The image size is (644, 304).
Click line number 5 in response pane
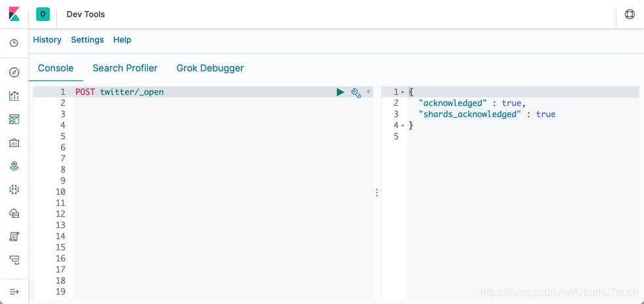click(396, 136)
